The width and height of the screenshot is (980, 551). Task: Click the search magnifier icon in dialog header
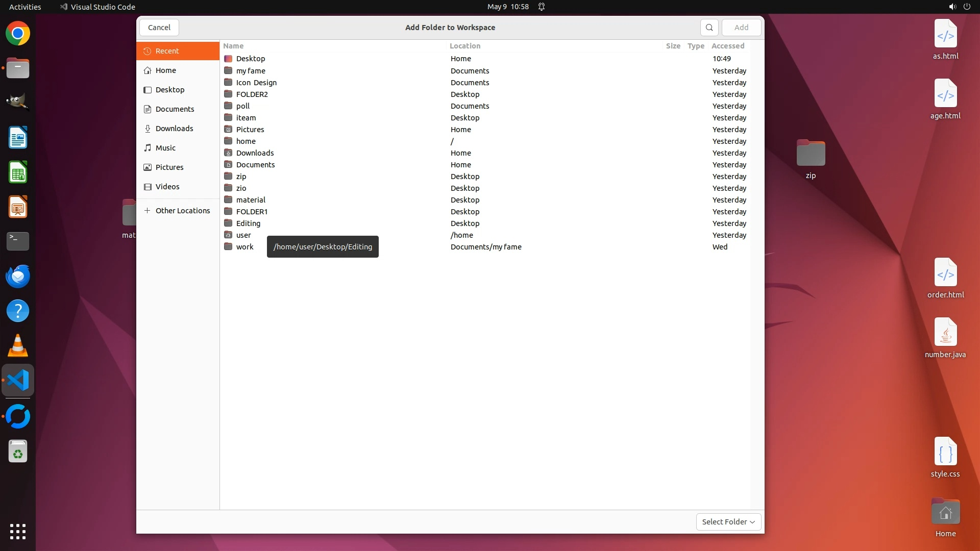click(x=709, y=28)
